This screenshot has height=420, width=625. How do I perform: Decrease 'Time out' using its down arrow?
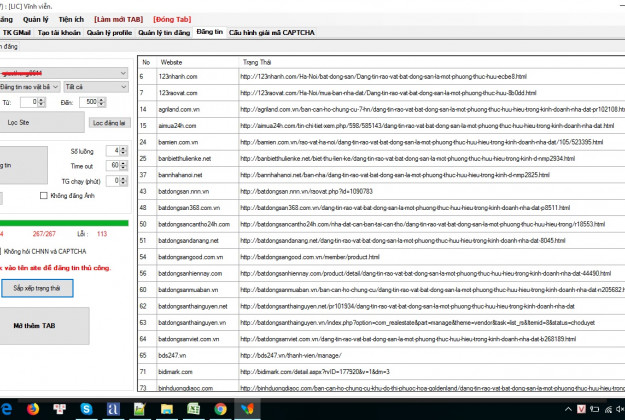coord(123,168)
